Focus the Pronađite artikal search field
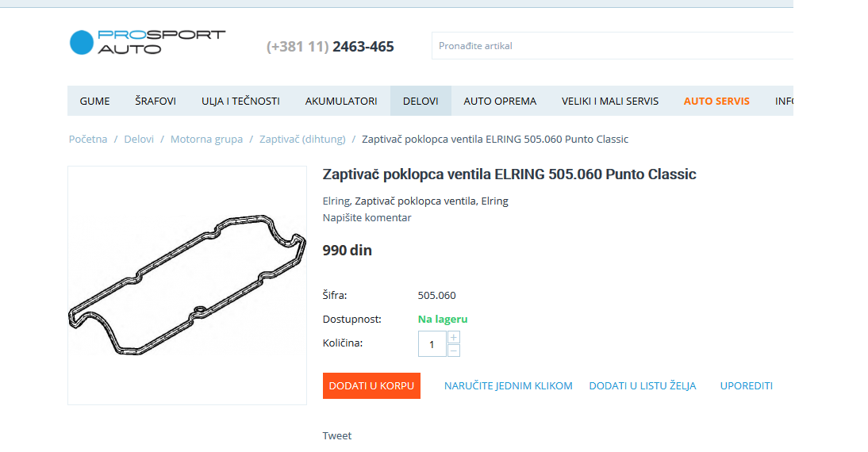 tap(613, 46)
